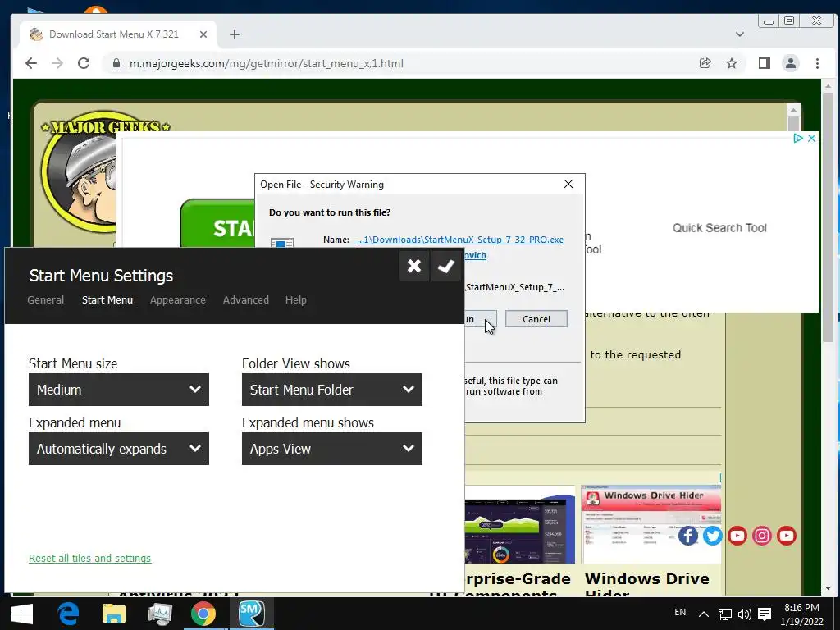Switch to Chrome on the taskbar
The image size is (840, 630).
click(x=203, y=614)
